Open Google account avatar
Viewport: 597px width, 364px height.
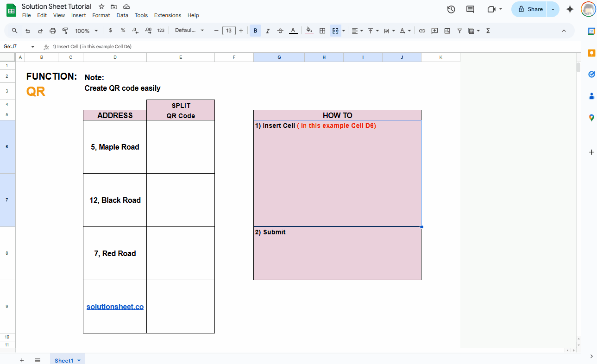[x=588, y=9]
